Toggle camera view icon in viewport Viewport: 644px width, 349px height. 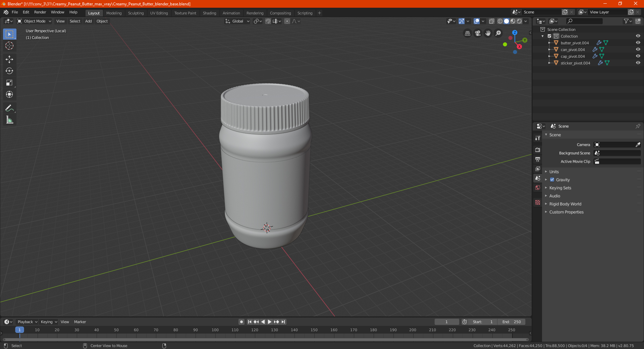pyautogui.click(x=478, y=33)
